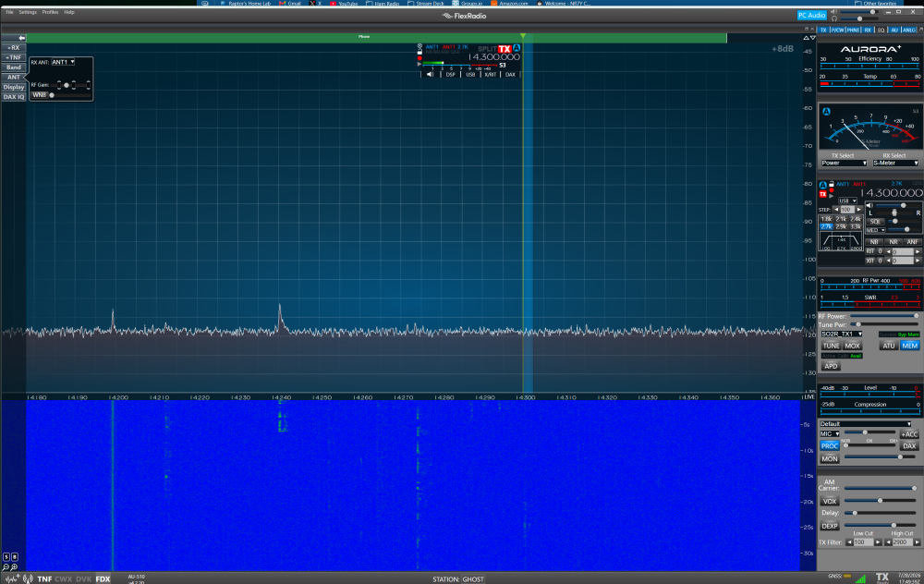The width and height of the screenshot is (924, 584).
Task: Increase STEP value with right arrow
Action: [858, 210]
